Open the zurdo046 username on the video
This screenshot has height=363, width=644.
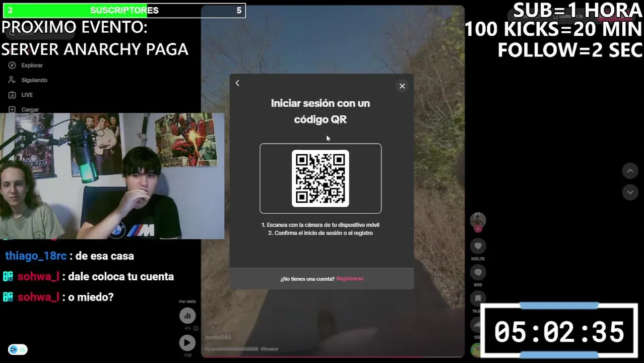[x=218, y=337]
